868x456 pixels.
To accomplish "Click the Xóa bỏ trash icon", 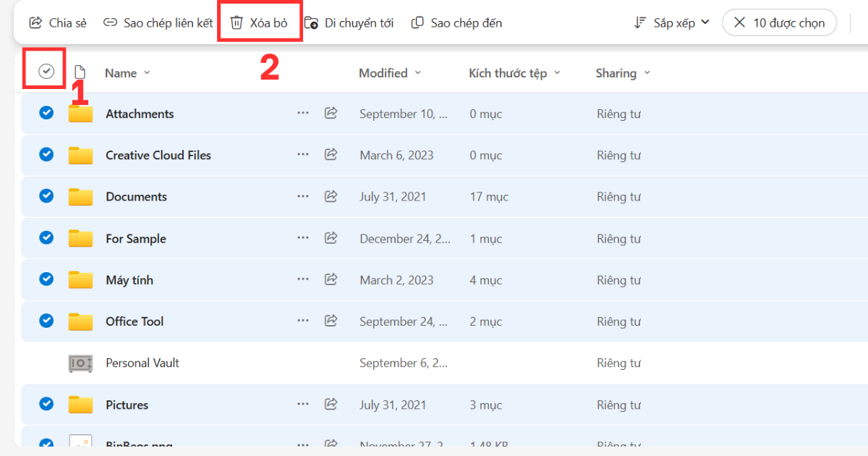I will coord(237,22).
